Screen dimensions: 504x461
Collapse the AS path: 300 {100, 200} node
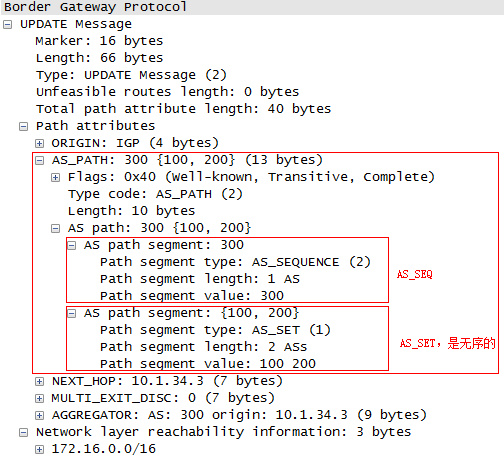55,228
